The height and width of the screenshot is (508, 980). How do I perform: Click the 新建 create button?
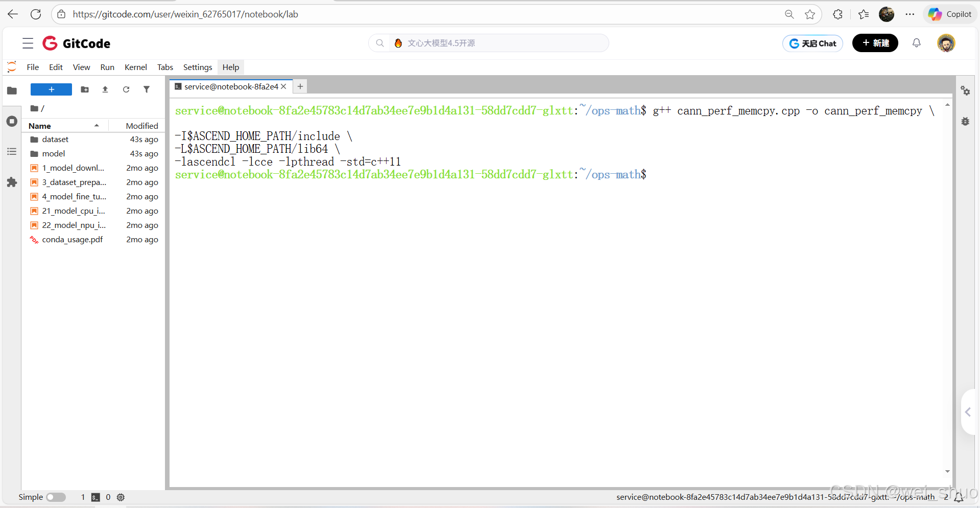pyautogui.click(x=875, y=43)
